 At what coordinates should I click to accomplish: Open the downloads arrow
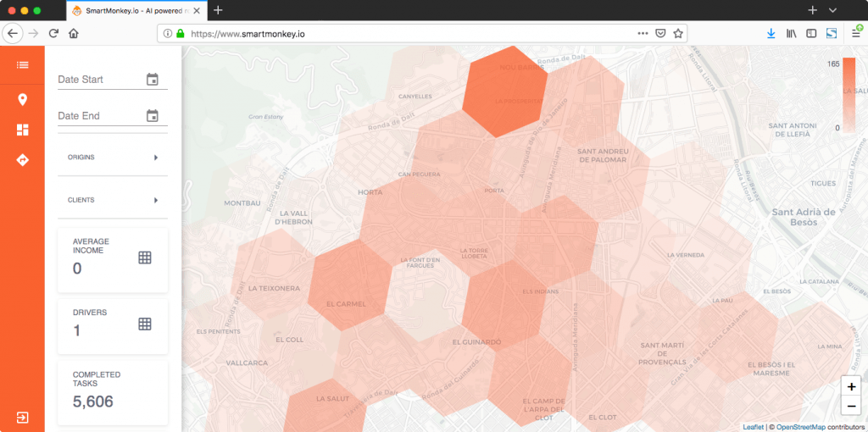[771, 33]
